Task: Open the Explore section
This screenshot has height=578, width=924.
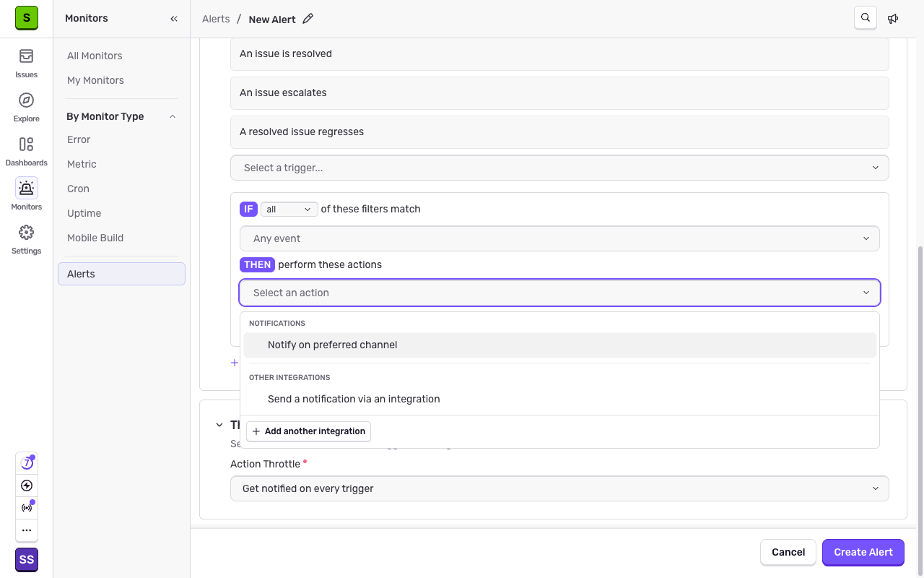Action: [27, 108]
